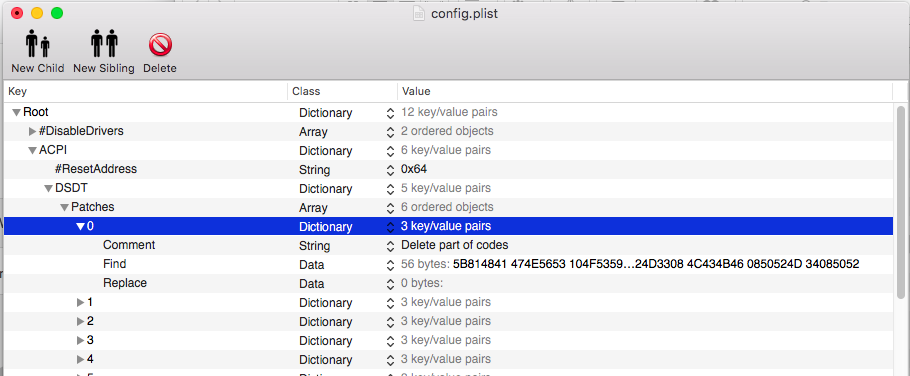Open class dropdown for patch 1 row
Image resolution: width=910 pixels, height=376 pixels.
pos(390,303)
